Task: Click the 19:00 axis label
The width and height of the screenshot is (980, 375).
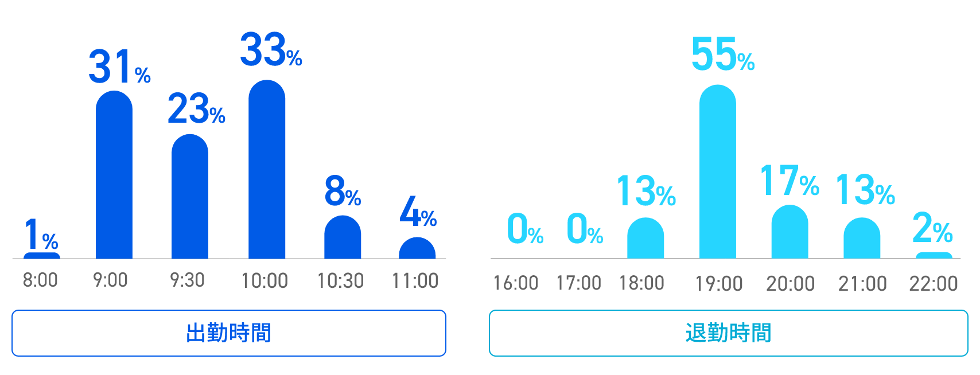Action: point(719,284)
